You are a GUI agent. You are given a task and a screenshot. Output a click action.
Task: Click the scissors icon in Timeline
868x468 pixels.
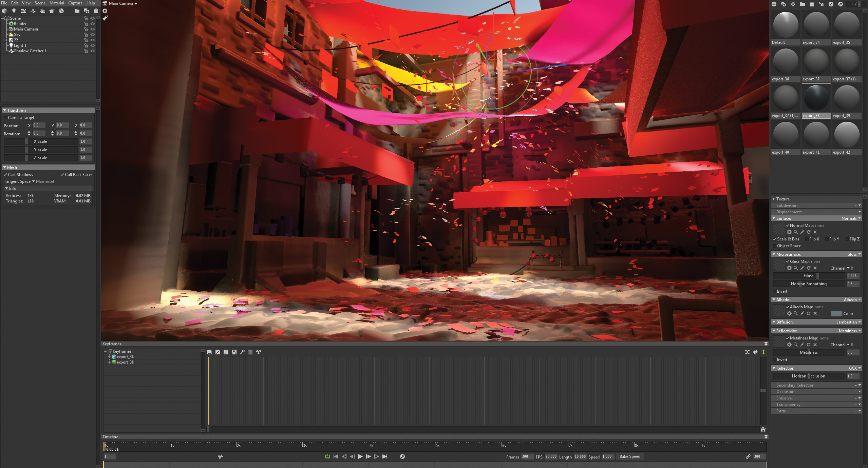tap(221, 456)
